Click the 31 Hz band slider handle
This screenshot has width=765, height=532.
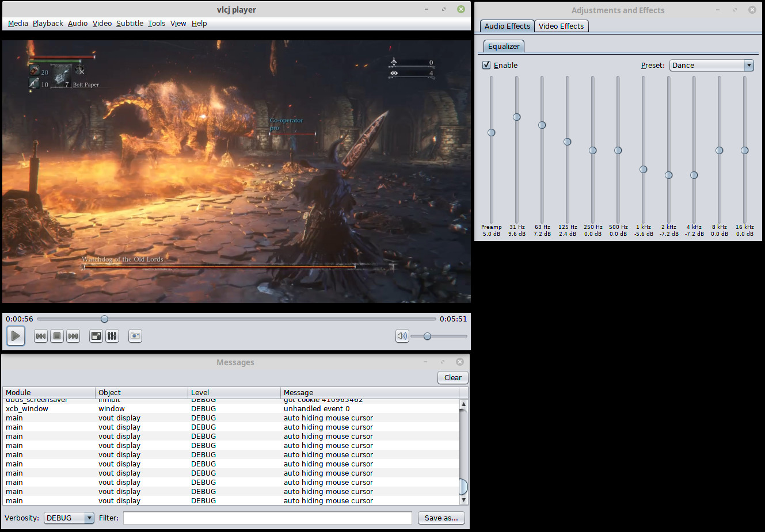(517, 117)
